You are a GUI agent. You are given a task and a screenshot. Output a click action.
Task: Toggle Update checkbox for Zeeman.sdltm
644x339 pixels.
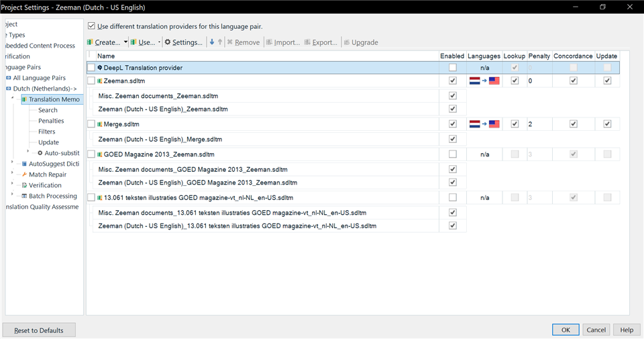607,81
